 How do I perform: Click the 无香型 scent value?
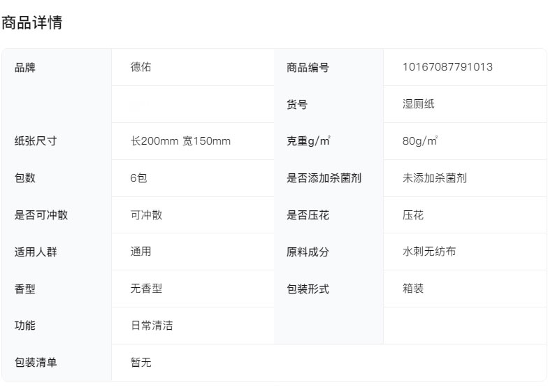pos(146,289)
